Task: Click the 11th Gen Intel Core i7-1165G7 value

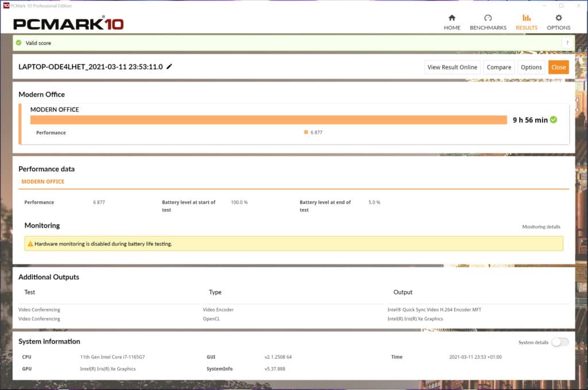Action: (x=113, y=357)
